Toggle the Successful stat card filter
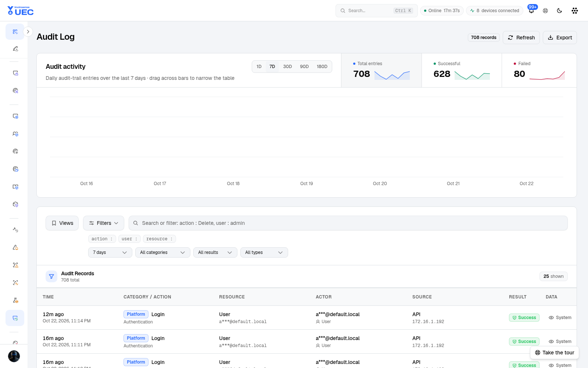Viewport: 588px width, 368px height. 462,70
